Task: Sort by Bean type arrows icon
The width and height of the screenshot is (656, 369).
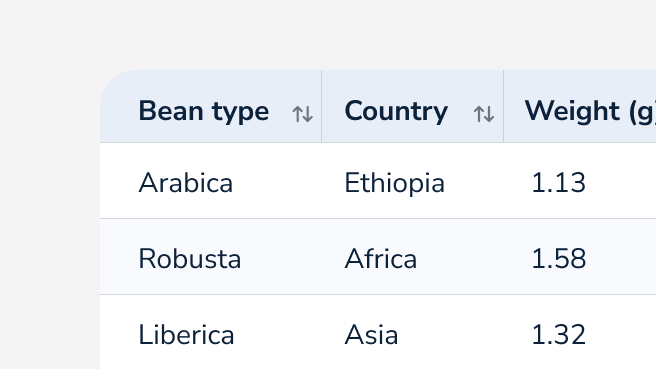Action: coord(302,114)
